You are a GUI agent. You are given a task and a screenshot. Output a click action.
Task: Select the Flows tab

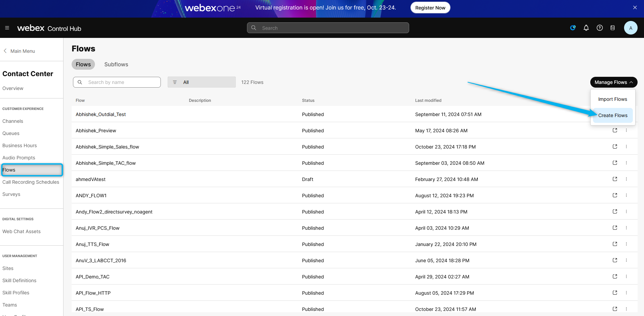click(83, 64)
